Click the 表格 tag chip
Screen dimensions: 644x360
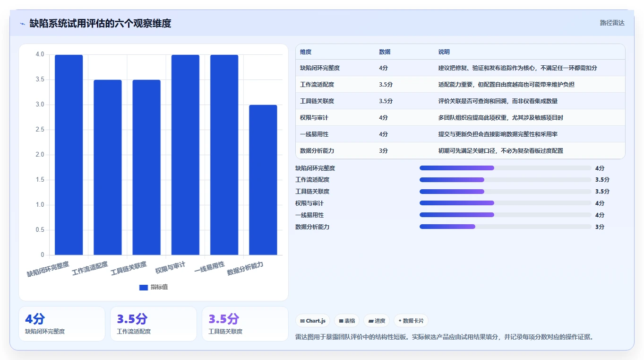(x=347, y=321)
